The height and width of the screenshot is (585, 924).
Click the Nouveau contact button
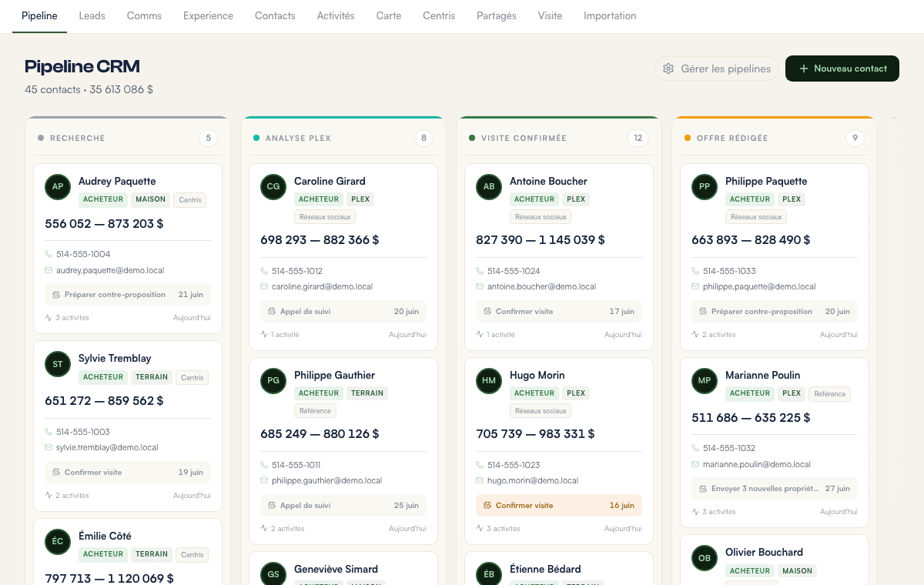pyautogui.click(x=842, y=69)
